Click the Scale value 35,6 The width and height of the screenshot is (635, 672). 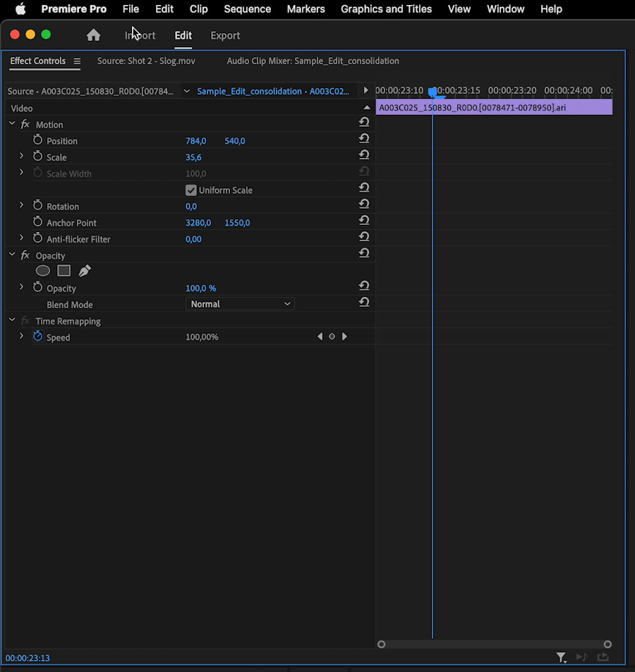(193, 157)
